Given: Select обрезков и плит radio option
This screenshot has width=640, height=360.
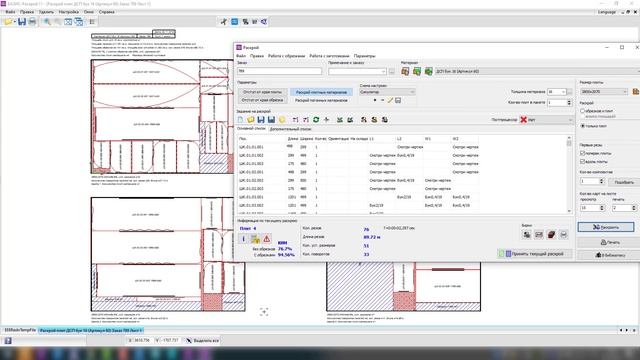Looking at the screenshot, I should pyautogui.click(x=582, y=111).
